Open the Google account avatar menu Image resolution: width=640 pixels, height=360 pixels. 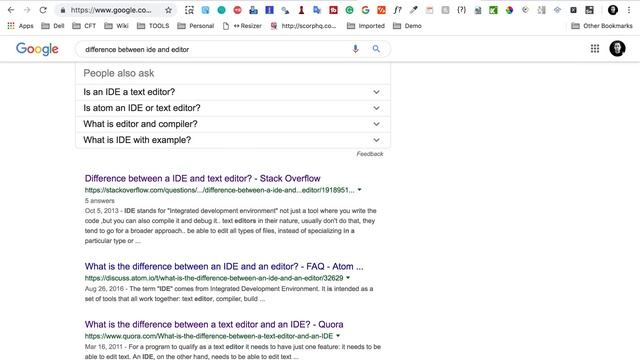617,49
